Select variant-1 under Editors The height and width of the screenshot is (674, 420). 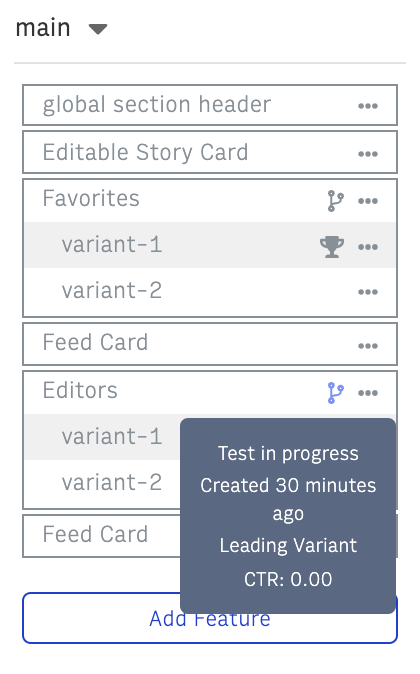pos(112,437)
